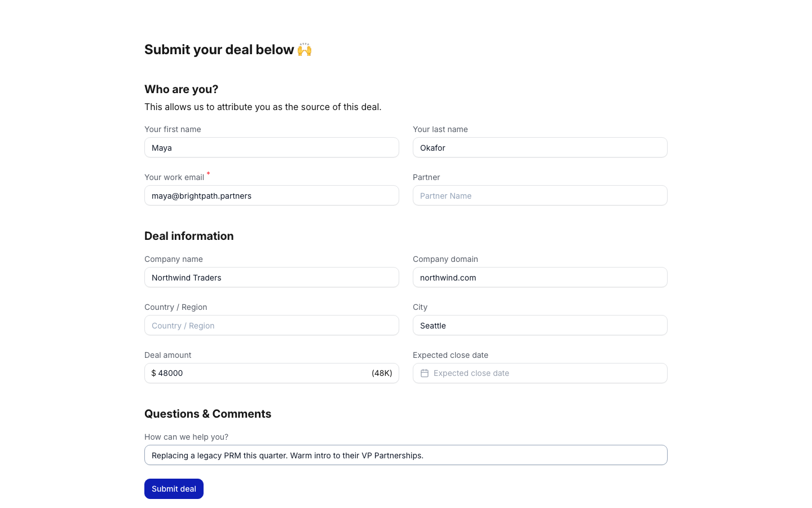The image size is (812, 508).
Task: Click the work email input field
Action: click(x=272, y=195)
